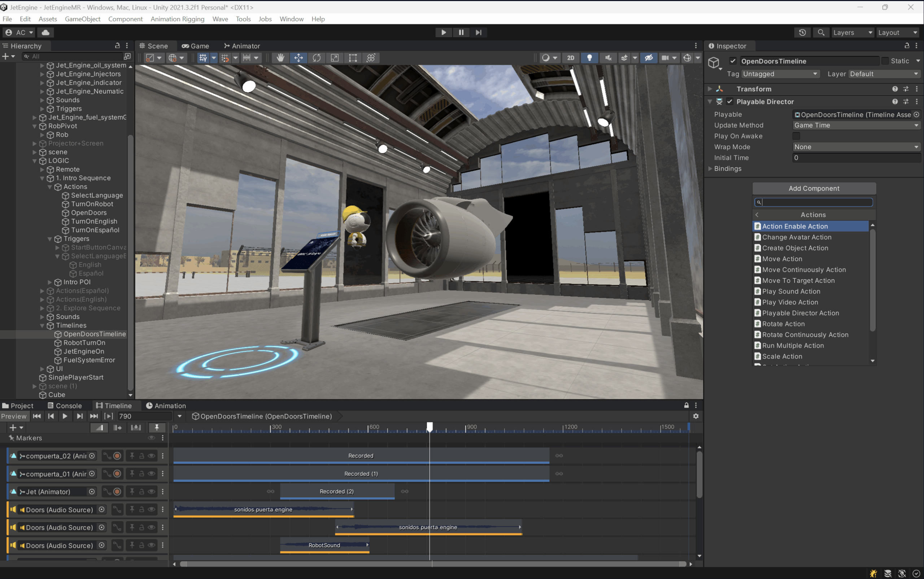Select the Rect transform tool

353,58
